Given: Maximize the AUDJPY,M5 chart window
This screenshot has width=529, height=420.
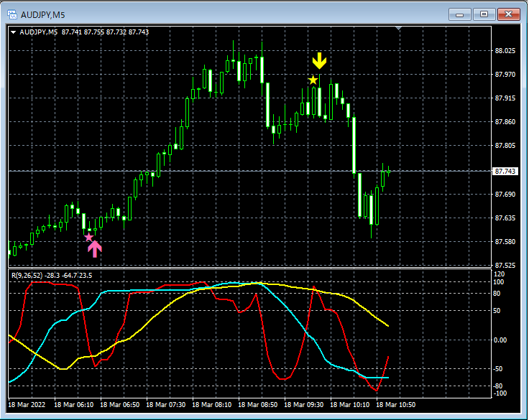Looking at the screenshot, I should tap(484, 14).
